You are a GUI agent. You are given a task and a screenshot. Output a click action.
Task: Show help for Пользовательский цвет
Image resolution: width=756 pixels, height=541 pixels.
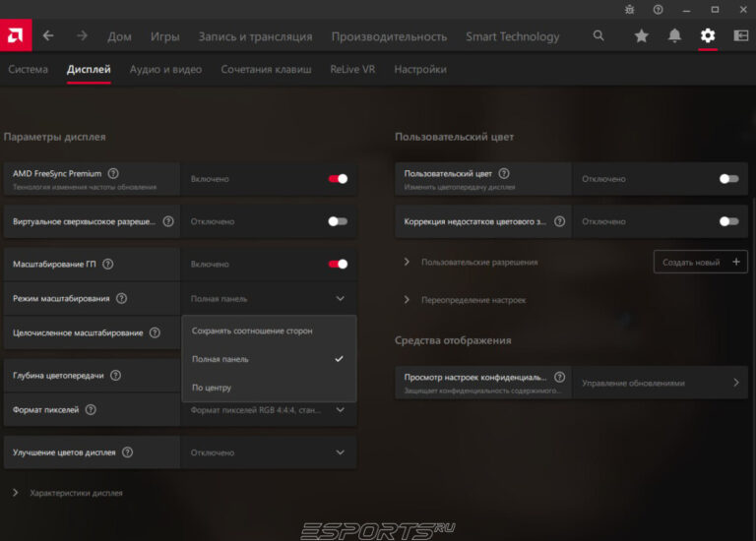click(504, 173)
